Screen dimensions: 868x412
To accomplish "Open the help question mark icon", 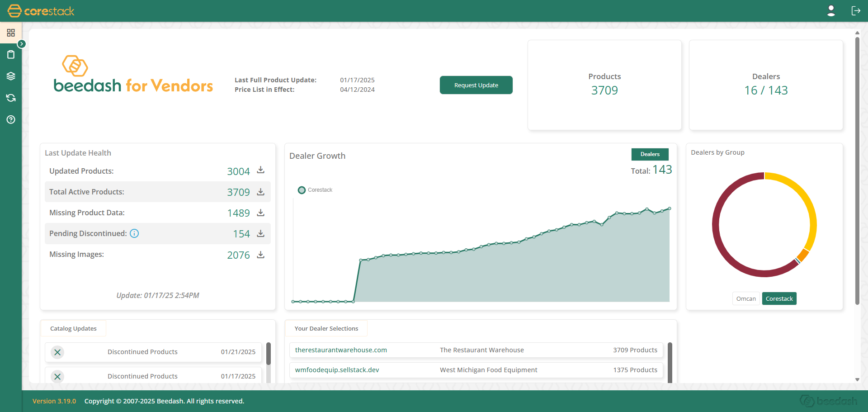I will pos(11,119).
